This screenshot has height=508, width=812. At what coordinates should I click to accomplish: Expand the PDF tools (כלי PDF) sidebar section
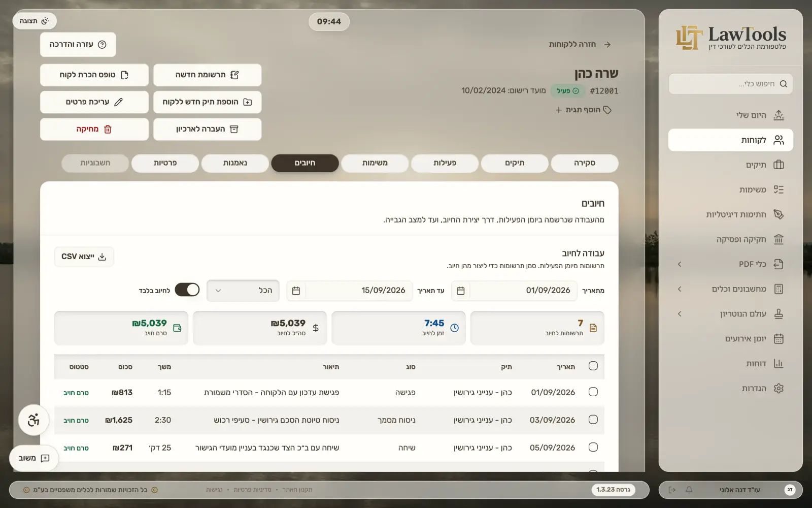point(730,264)
